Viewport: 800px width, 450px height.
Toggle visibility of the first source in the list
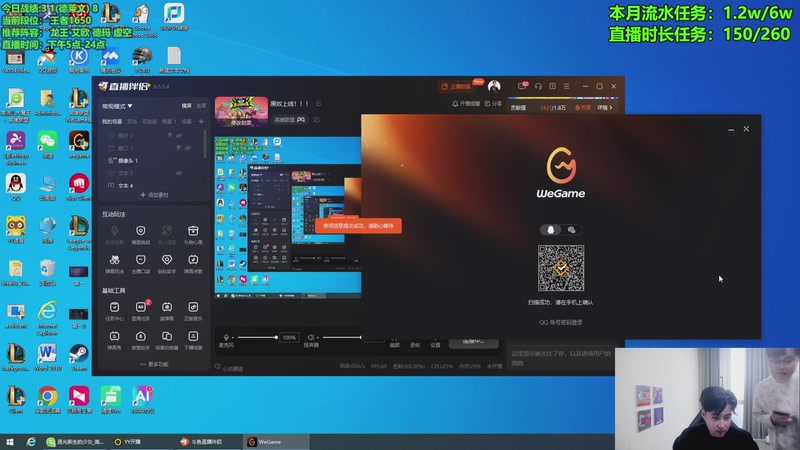coord(180,136)
